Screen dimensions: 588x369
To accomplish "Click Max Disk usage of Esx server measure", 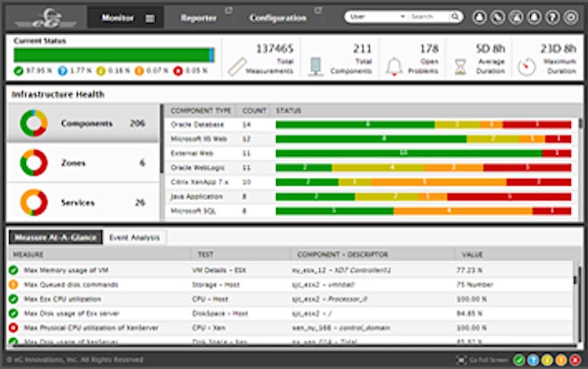I will pos(72,313).
